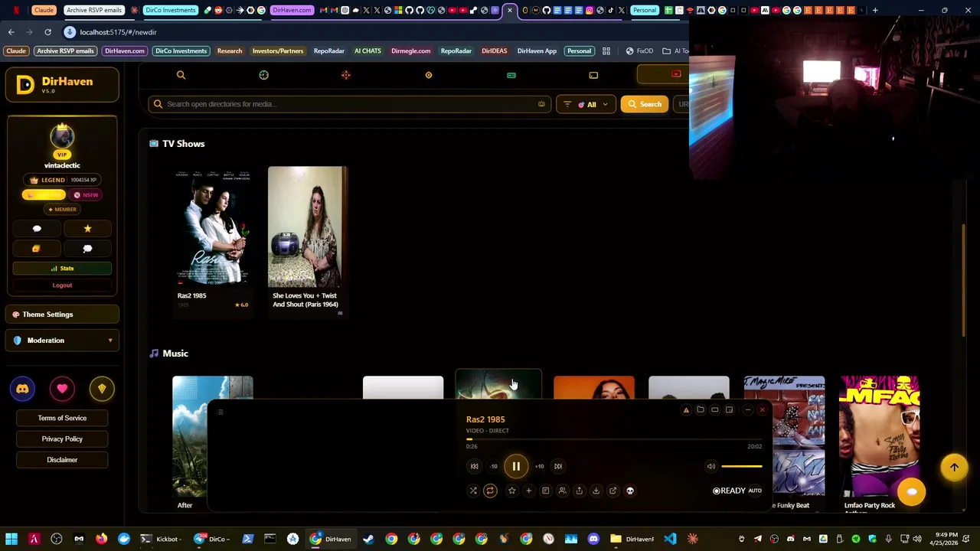
Task: Rewind ten seconds with -10 button
Action: pos(494,466)
